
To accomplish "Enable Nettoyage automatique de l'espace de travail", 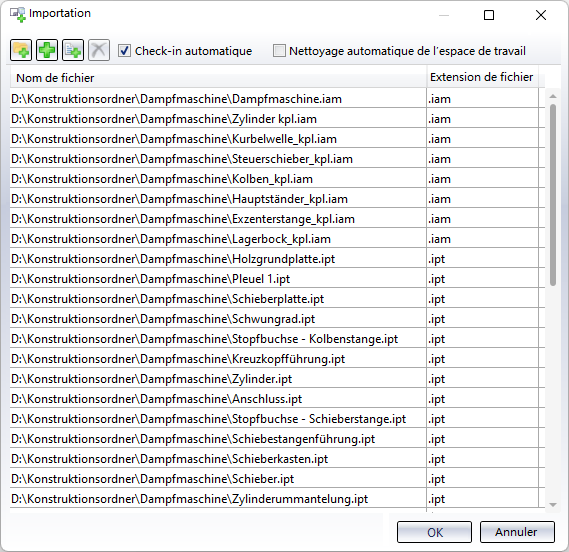I will pos(279,50).
